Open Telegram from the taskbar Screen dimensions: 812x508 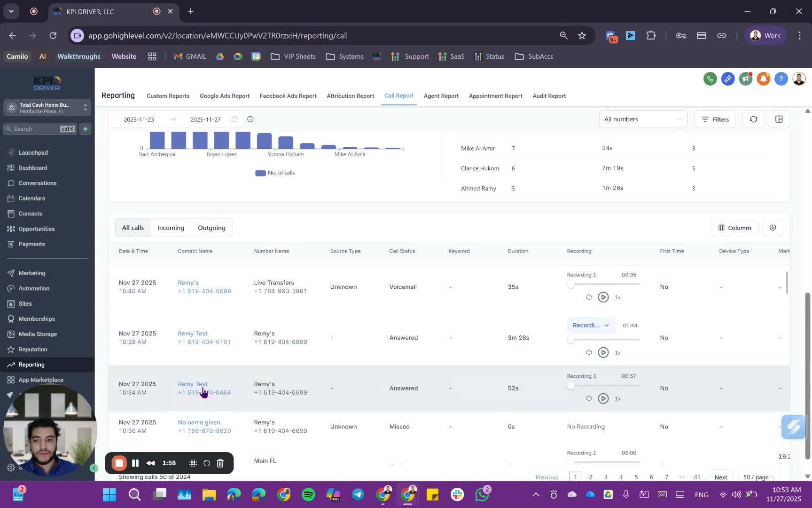(358, 494)
